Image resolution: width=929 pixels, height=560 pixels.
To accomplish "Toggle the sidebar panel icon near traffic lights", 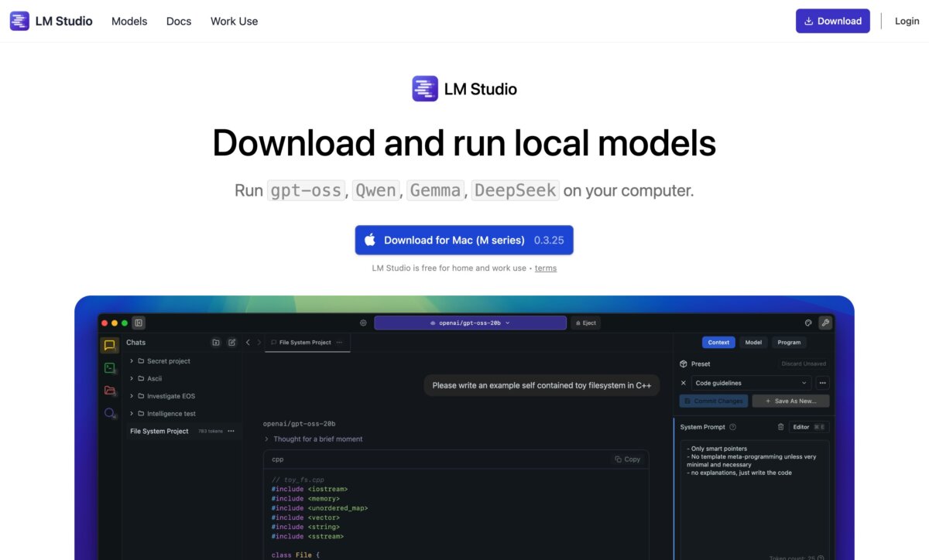I will point(138,323).
